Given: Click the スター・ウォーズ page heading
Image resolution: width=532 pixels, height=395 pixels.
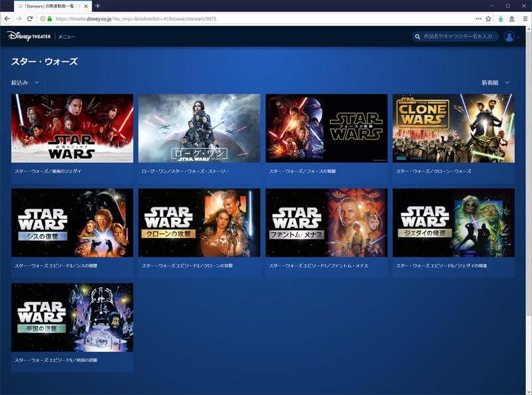Looking at the screenshot, I should pos(45,61).
